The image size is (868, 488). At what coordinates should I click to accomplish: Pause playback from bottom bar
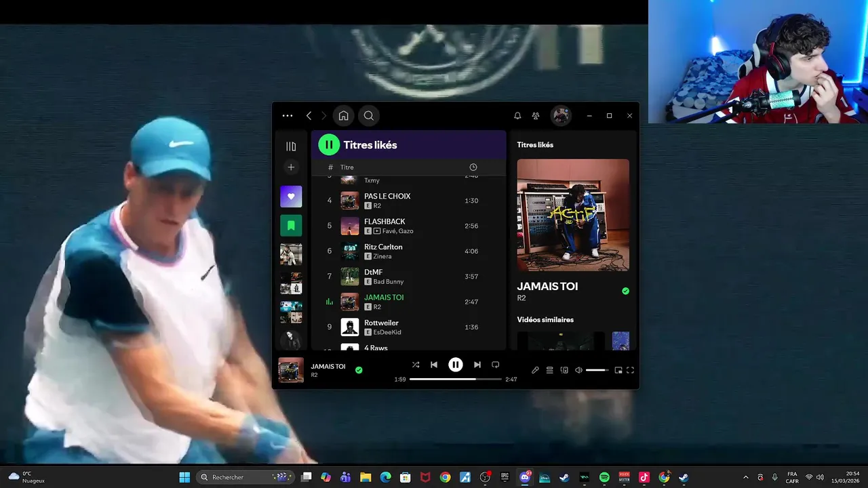click(x=456, y=365)
